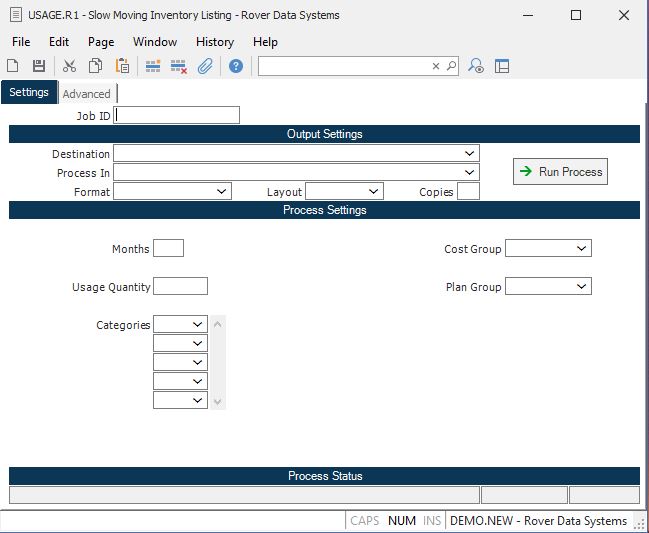Open the Format dropdown list
This screenshot has width=649, height=533.
pyautogui.click(x=221, y=191)
